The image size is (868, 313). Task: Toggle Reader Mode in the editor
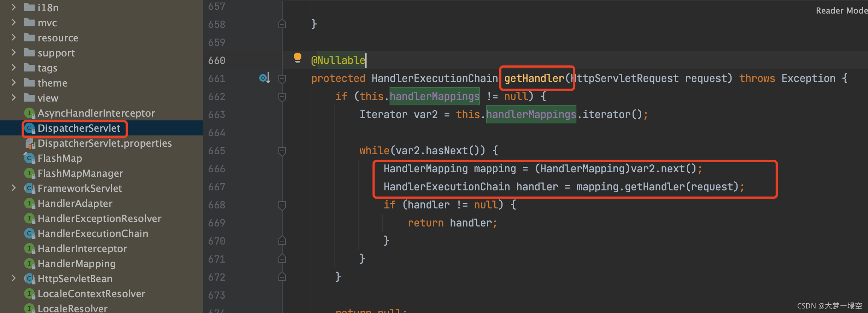tap(842, 11)
